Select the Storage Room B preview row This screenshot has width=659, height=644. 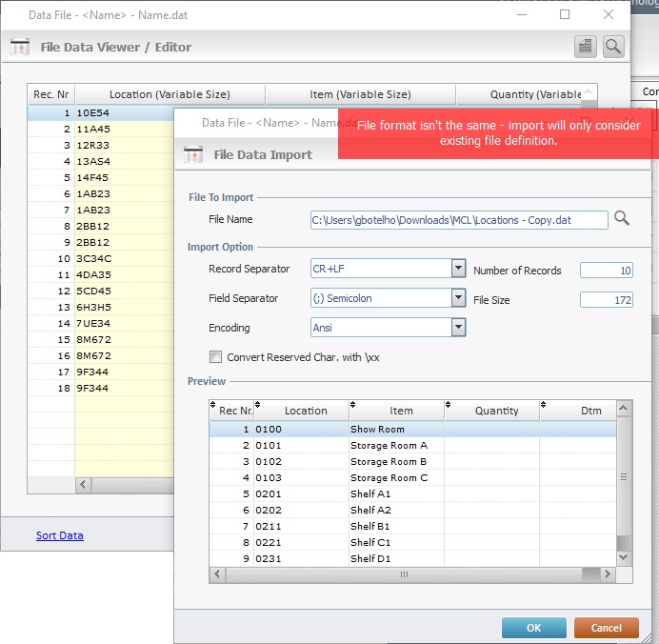point(389,462)
